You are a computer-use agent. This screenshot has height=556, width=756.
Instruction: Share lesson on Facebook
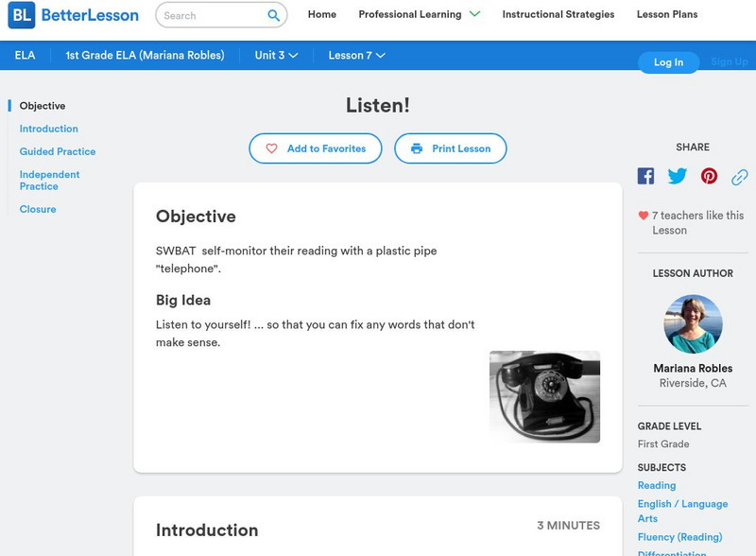[645, 176]
